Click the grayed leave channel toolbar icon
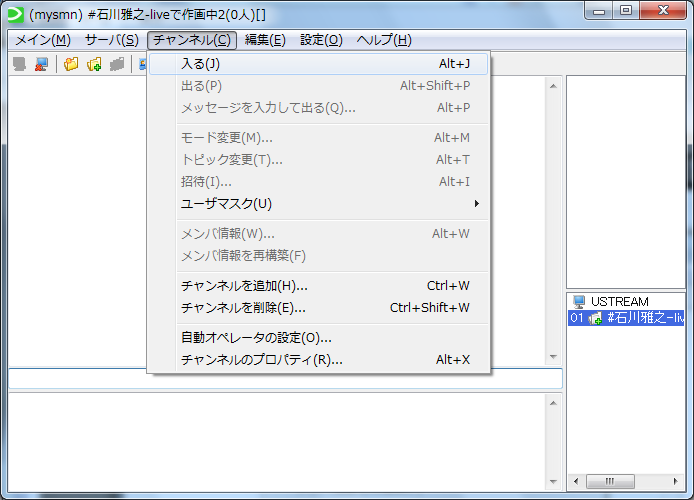Image resolution: width=694 pixels, height=500 pixels. (x=117, y=64)
